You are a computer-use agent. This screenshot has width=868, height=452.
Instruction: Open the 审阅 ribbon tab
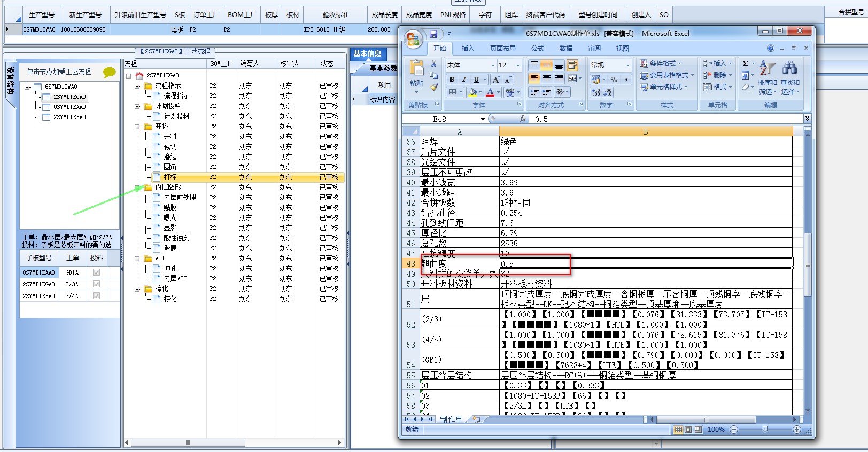[594, 49]
